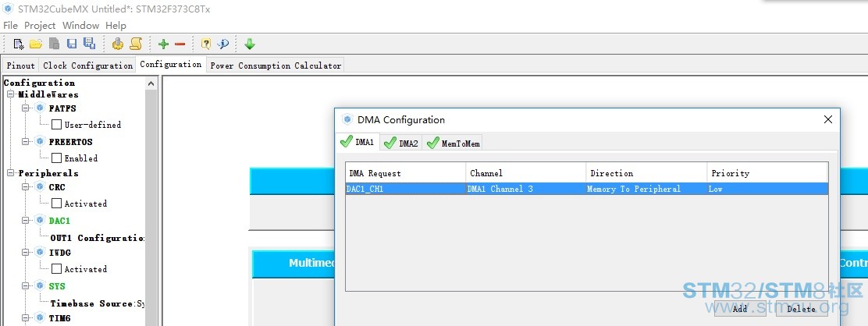Collapse the Peripherals tree node
The height and width of the screenshot is (326, 868).
(10, 173)
